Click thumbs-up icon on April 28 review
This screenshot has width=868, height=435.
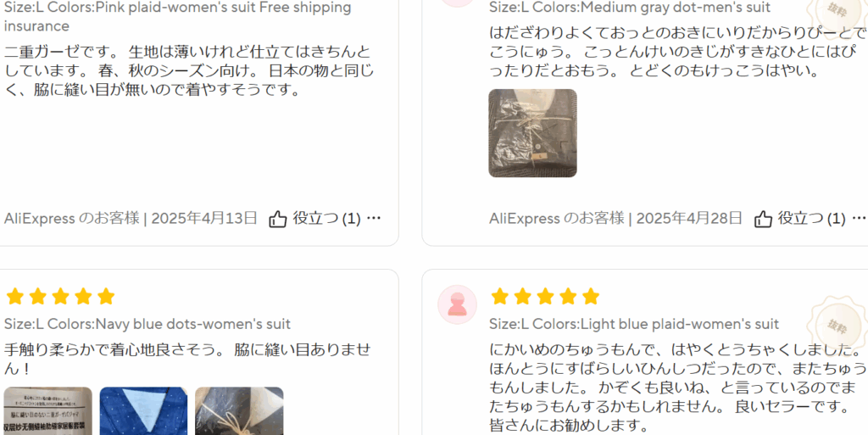[763, 219]
